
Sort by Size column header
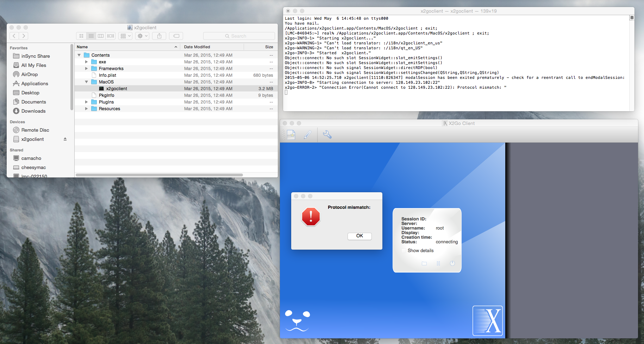(261, 47)
